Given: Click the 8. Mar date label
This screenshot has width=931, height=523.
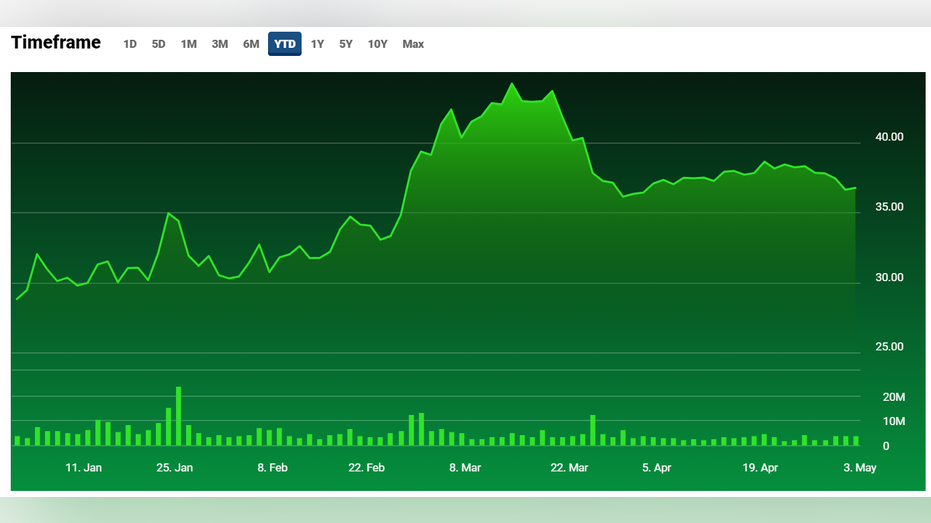Looking at the screenshot, I should point(465,468).
